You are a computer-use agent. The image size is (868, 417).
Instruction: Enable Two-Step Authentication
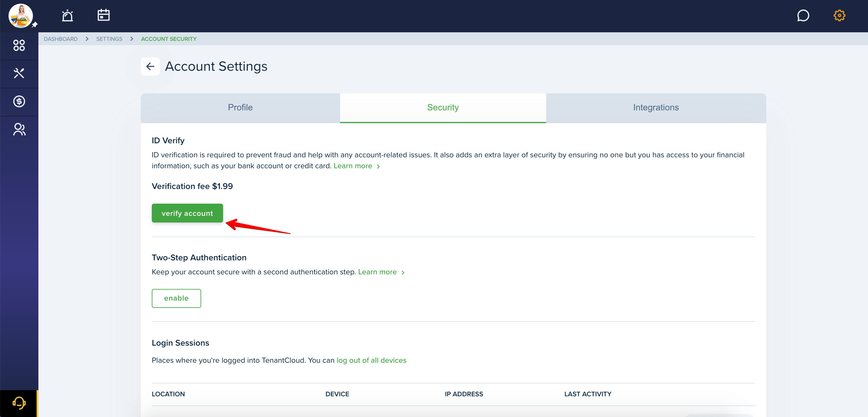click(x=176, y=298)
